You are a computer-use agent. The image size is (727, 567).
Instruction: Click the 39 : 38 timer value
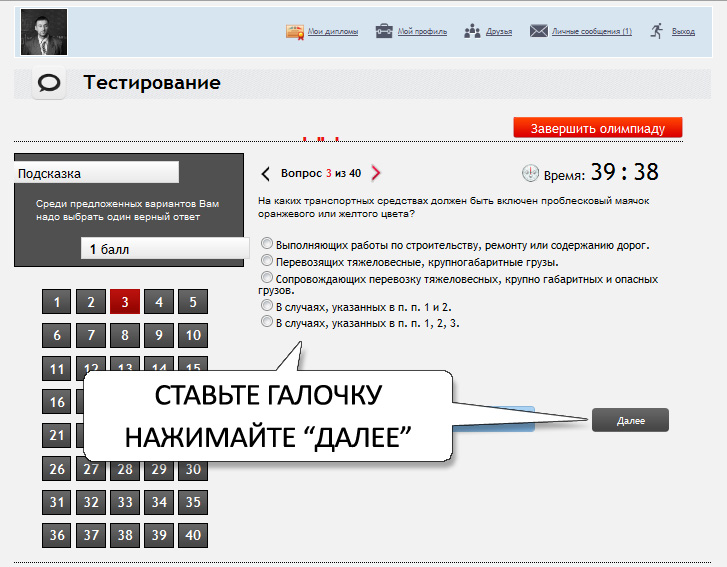(x=625, y=172)
